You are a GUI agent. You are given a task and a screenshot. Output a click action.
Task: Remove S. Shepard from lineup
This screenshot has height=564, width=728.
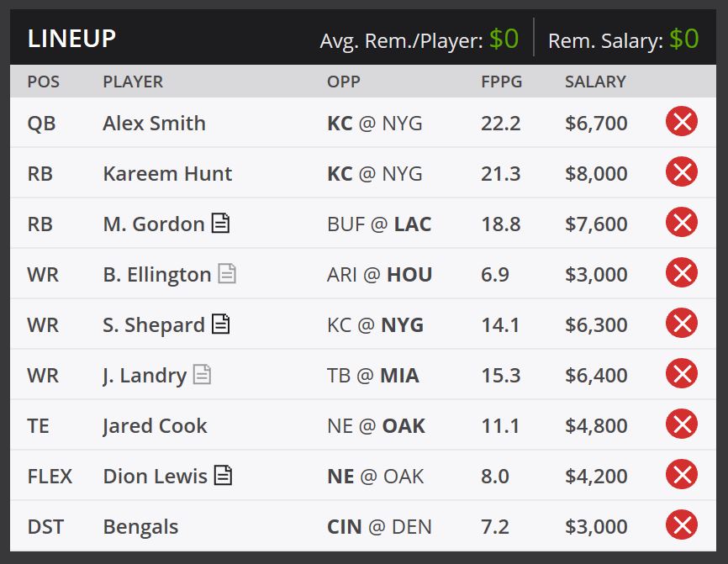coord(682,323)
